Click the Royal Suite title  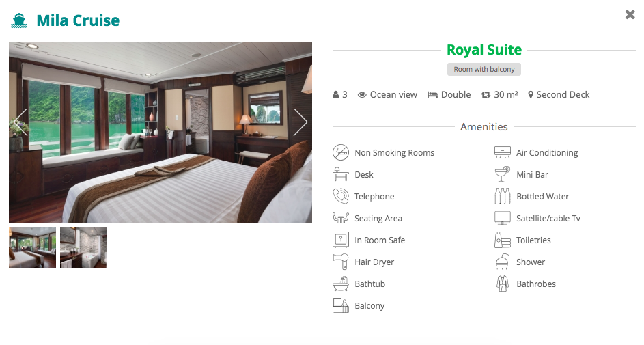[484, 50]
